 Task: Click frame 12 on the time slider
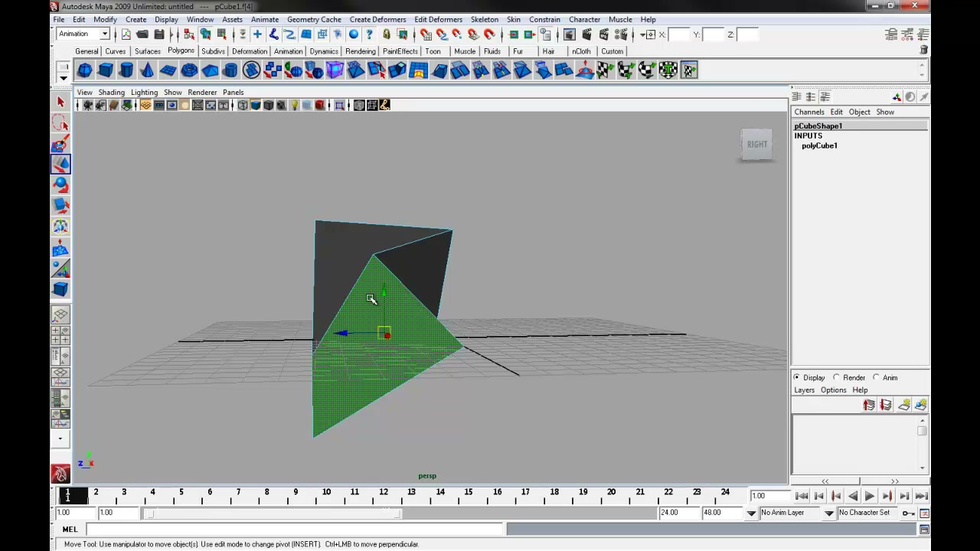tap(384, 496)
